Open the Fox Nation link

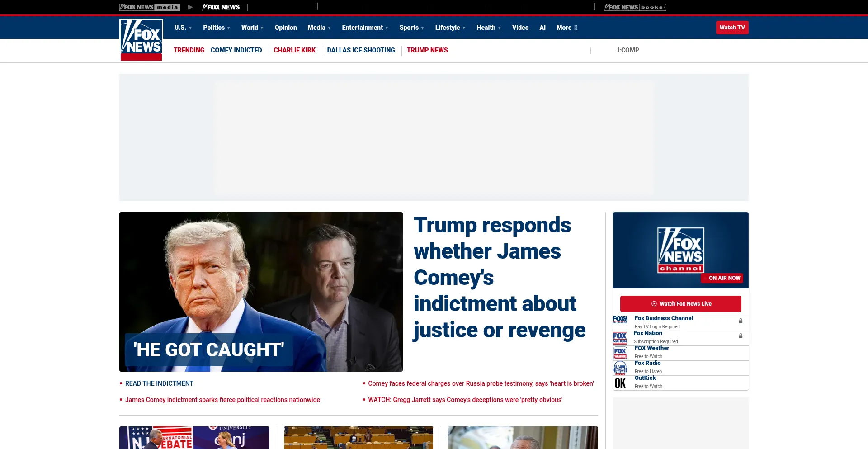(x=648, y=333)
